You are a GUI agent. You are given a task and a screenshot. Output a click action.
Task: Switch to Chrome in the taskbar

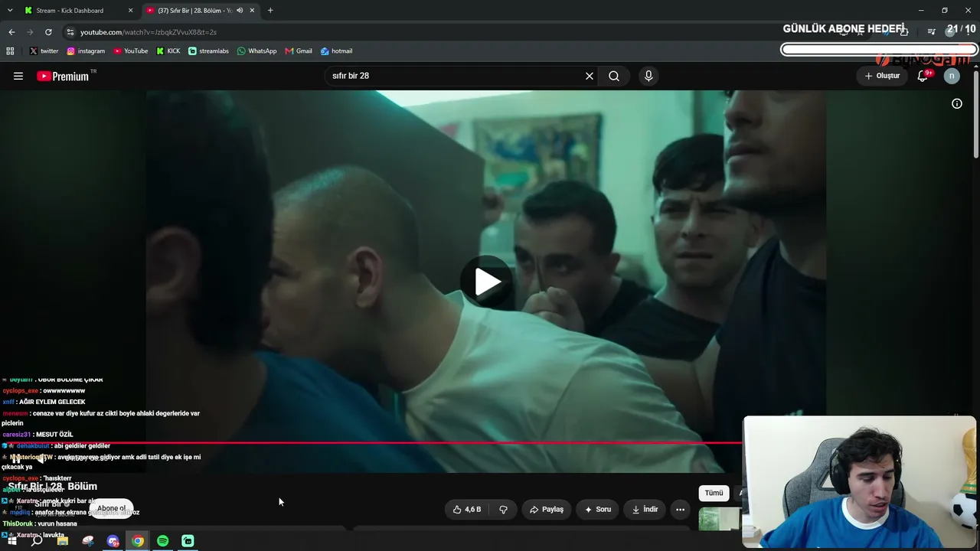[138, 541]
